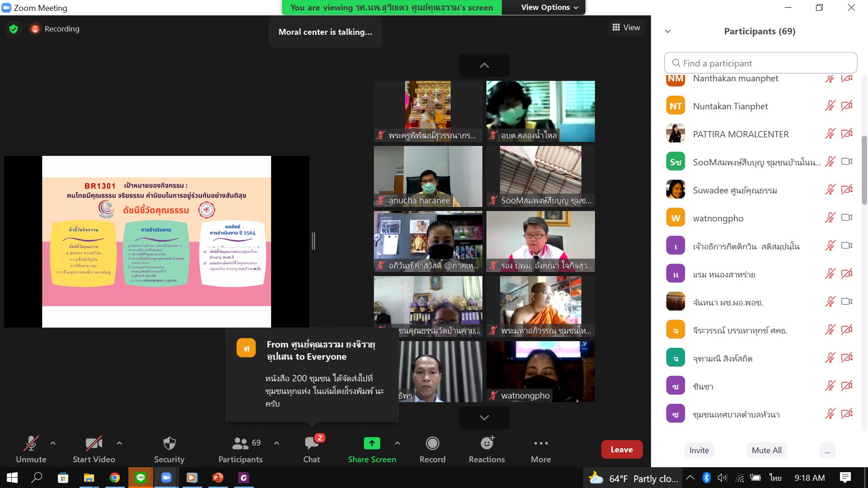Open the More three-dots menu

click(541, 443)
